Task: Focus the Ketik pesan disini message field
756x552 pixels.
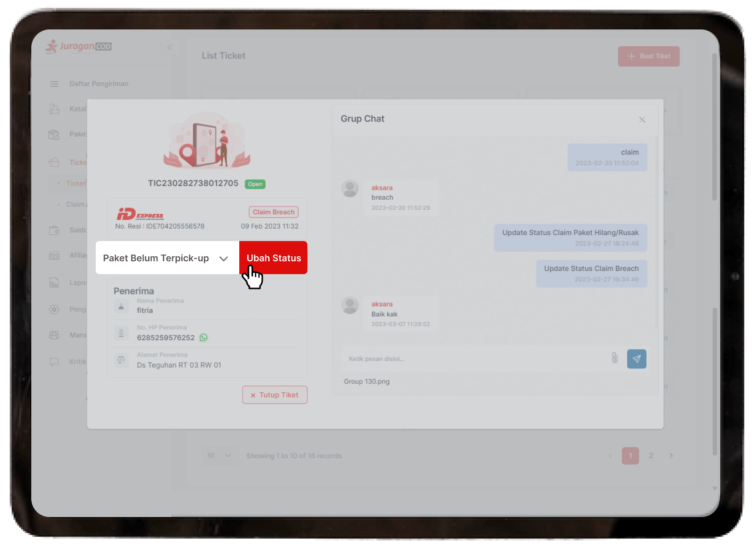Action: tap(474, 359)
